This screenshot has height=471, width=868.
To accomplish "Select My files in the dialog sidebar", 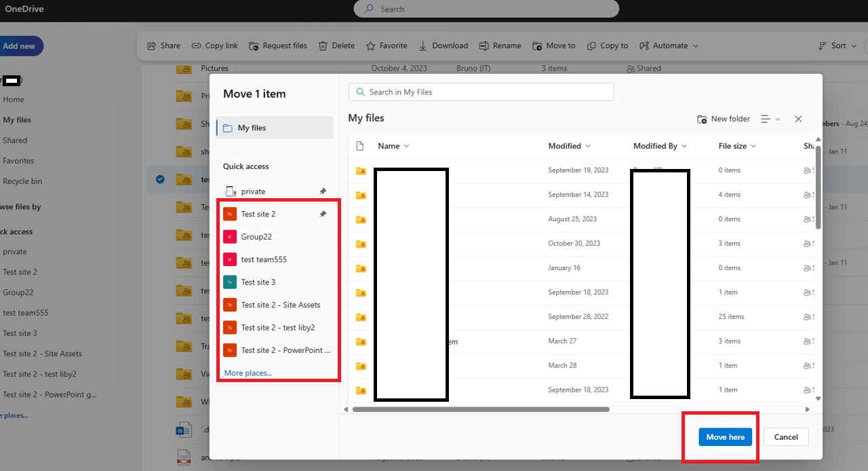I will (x=275, y=128).
